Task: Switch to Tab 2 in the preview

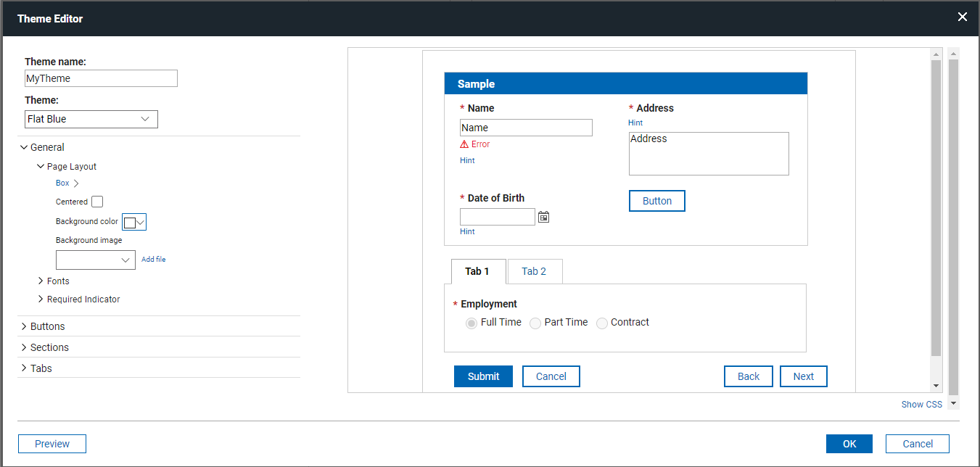Action: [x=535, y=270]
